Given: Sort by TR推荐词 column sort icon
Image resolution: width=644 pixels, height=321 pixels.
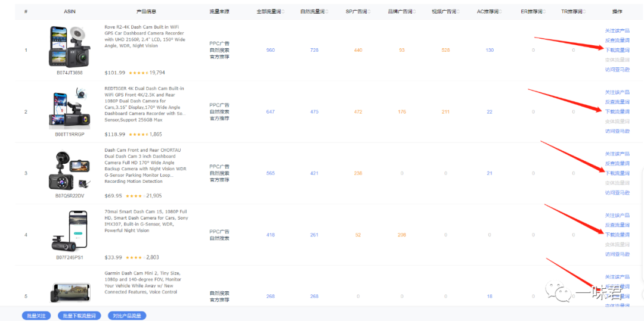Looking at the screenshot, I should pyautogui.click(x=584, y=11).
